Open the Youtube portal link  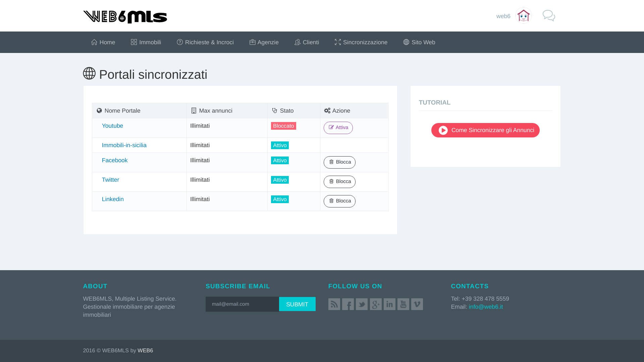coord(112,126)
